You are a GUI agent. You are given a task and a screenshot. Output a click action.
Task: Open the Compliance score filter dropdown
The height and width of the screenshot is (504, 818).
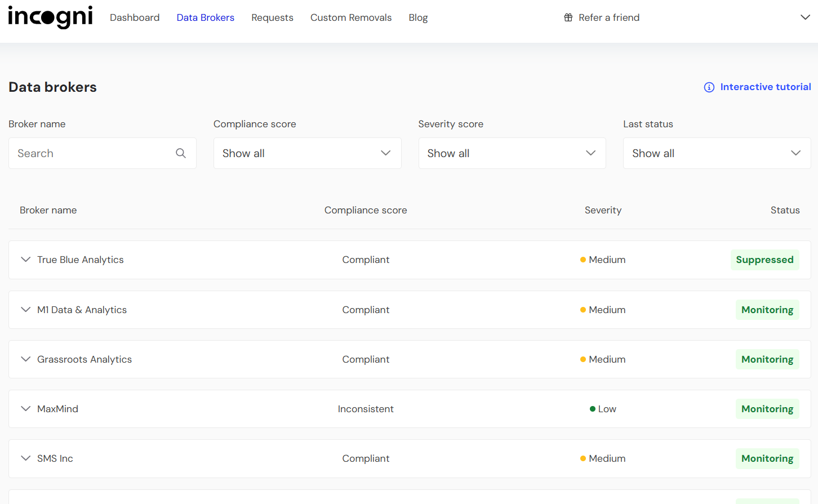(307, 153)
